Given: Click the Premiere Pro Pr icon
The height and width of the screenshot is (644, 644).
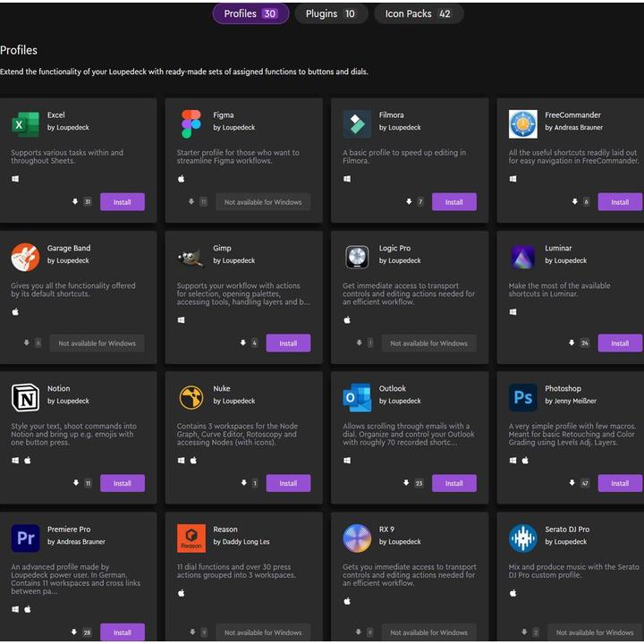Looking at the screenshot, I should coord(25,538).
